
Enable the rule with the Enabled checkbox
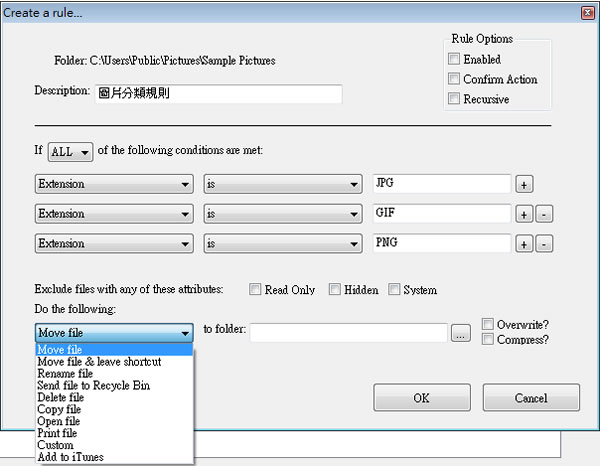click(x=455, y=60)
